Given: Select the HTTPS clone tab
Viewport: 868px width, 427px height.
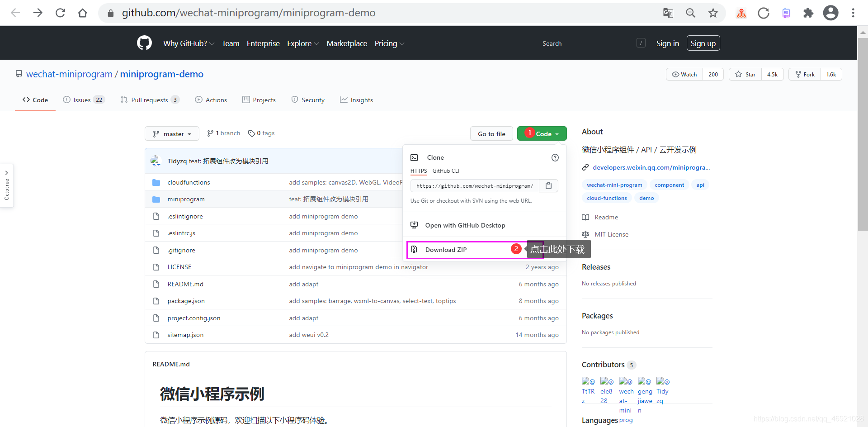Looking at the screenshot, I should coord(419,171).
